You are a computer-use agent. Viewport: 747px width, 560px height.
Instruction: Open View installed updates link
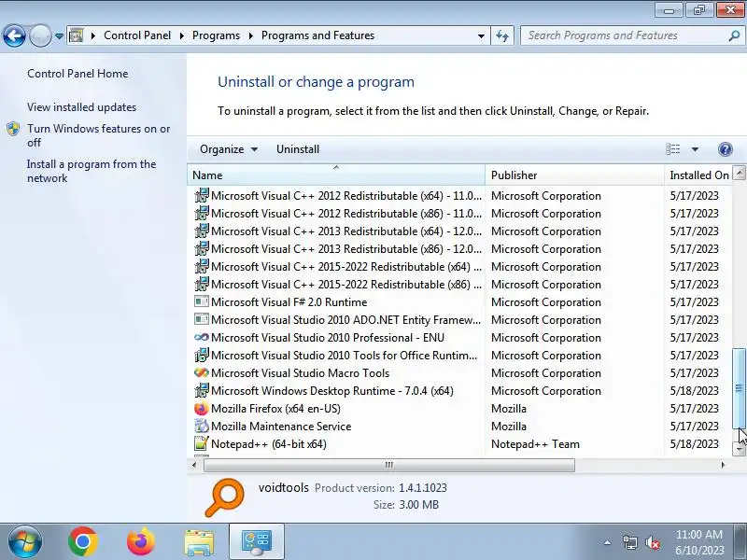[81, 107]
